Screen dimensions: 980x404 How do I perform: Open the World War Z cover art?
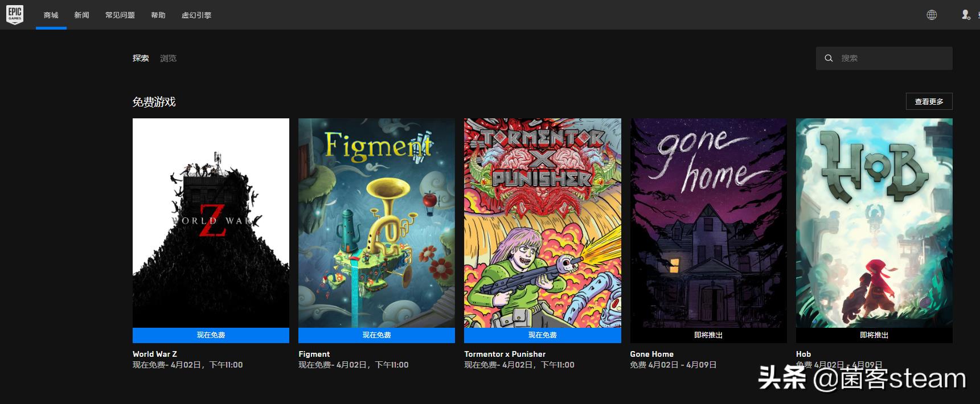click(x=211, y=222)
